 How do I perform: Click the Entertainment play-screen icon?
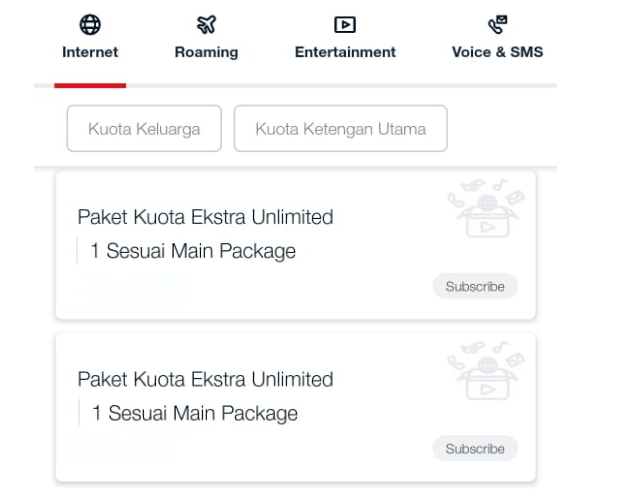point(345,25)
